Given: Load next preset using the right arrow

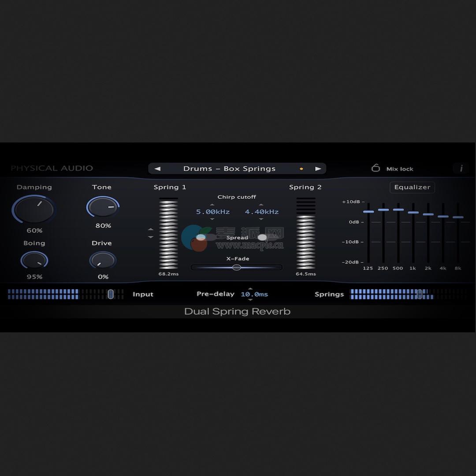Looking at the screenshot, I should [318, 168].
